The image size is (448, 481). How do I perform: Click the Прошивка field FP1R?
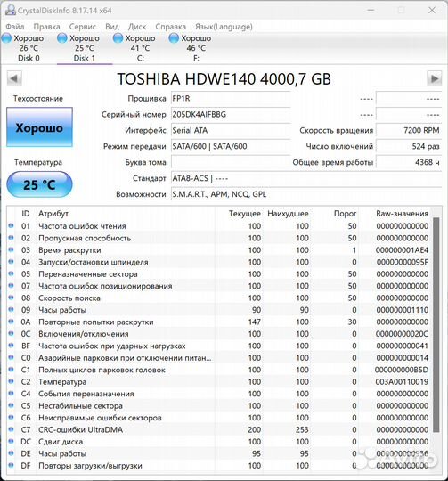pos(231,99)
